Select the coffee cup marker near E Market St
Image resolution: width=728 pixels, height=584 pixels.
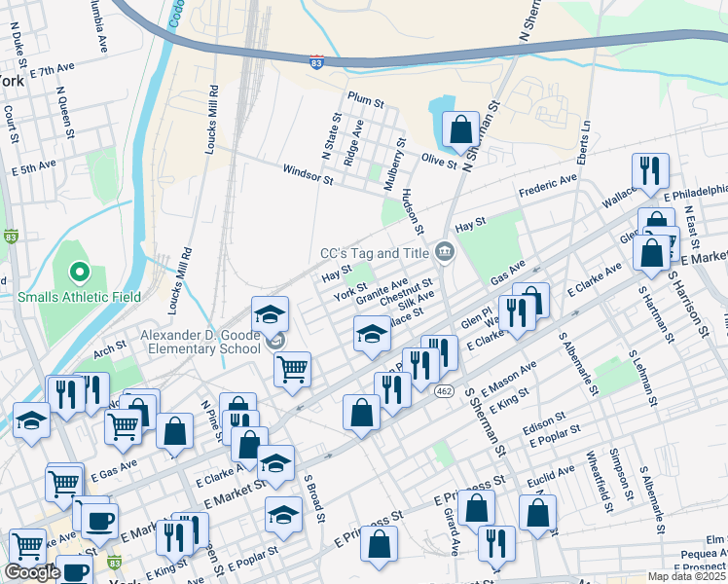(x=100, y=523)
